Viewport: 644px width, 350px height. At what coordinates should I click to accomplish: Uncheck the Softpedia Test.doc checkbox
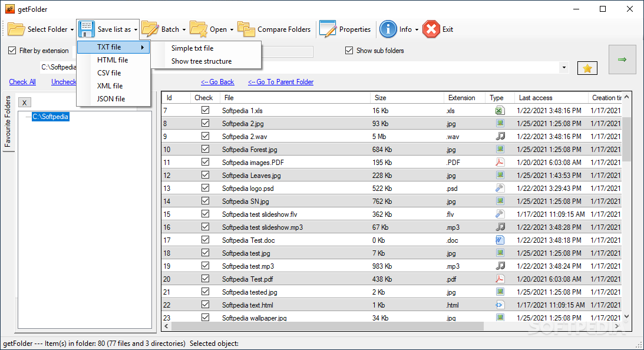pyautogui.click(x=206, y=239)
